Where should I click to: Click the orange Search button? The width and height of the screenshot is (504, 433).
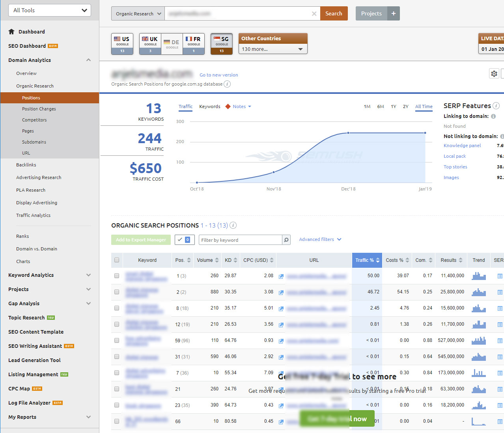[334, 13]
